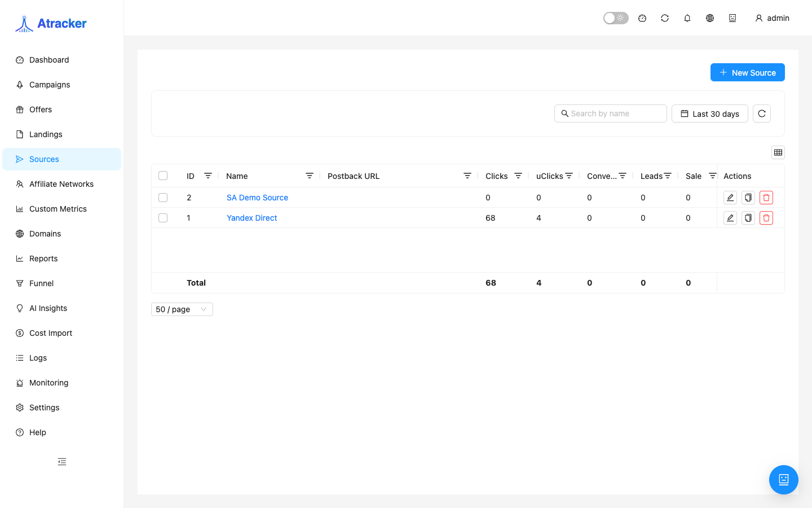Go to Dashboard in sidebar
Viewport: 812px width, 508px height.
click(x=61, y=60)
